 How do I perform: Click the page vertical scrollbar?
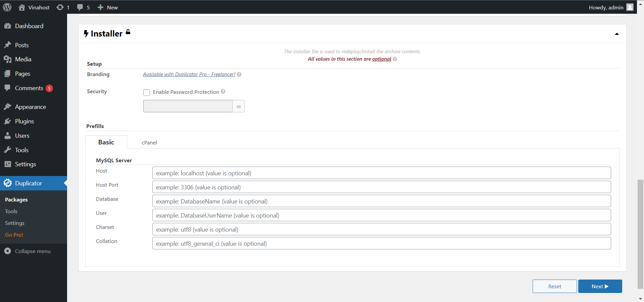tap(640, 234)
